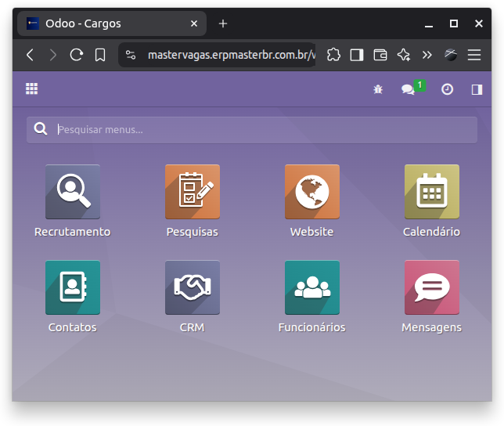Open conversations dropdown with 1 notification

click(x=409, y=89)
